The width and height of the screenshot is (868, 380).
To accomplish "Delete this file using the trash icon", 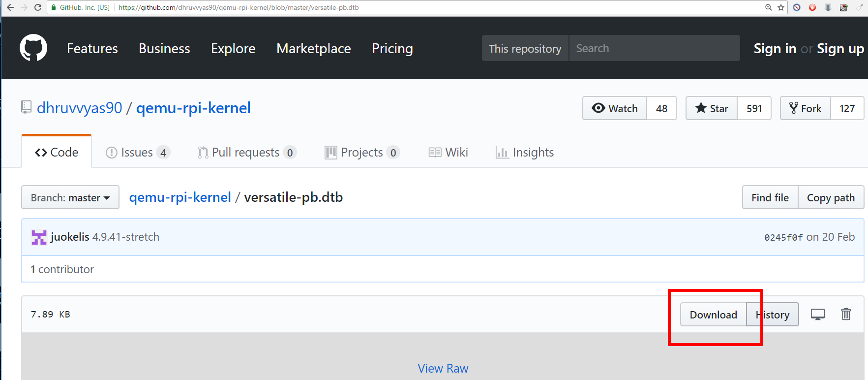I will point(846,314).
